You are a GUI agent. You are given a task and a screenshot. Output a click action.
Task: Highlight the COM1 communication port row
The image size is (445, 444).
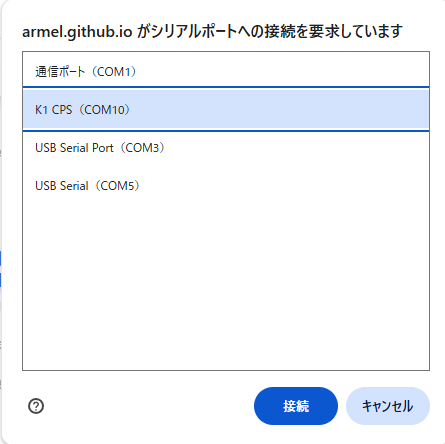coord(226,72)
